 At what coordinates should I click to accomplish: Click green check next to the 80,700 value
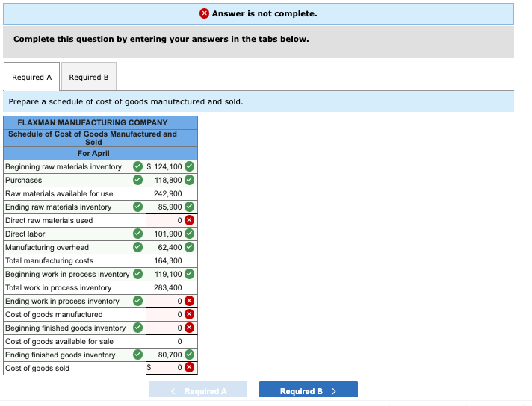(x=189, y=355)
